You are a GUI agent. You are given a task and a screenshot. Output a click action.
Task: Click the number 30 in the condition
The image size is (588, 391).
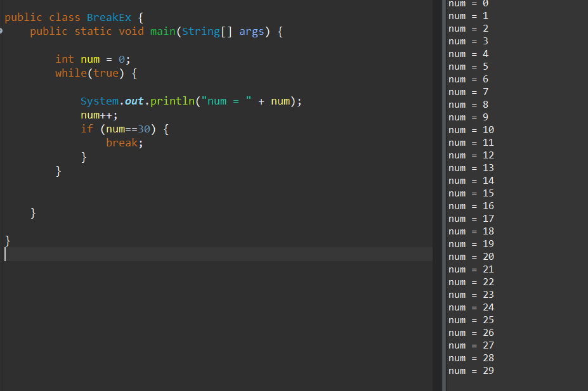click(143, 129)
